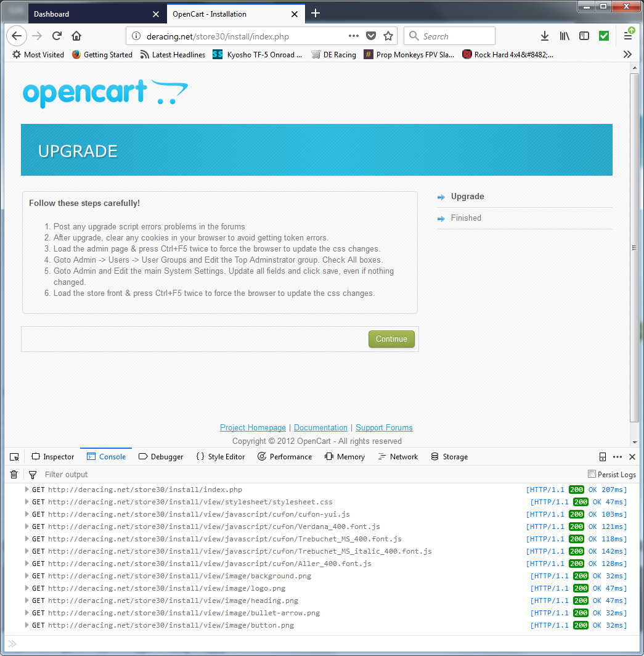The width and height of the screenshot is (644, 656).
Task: Open the Documentation link
Action: 320,428
